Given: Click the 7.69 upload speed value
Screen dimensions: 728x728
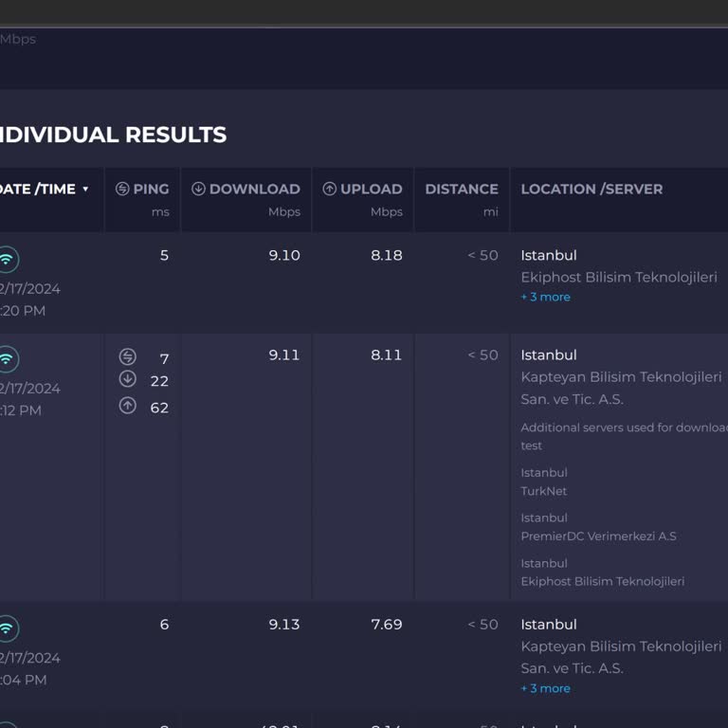Looking at the screenshot, I should pyautogui.click(x=386, y=625).
